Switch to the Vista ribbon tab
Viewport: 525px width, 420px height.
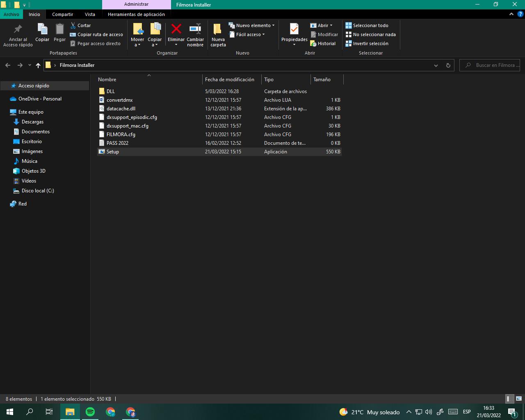click(x=90, y=14)
